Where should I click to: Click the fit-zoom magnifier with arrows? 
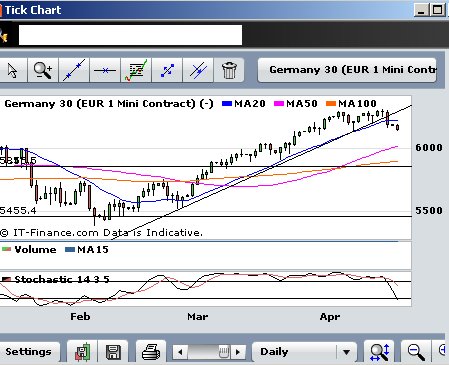pos(380,352)
